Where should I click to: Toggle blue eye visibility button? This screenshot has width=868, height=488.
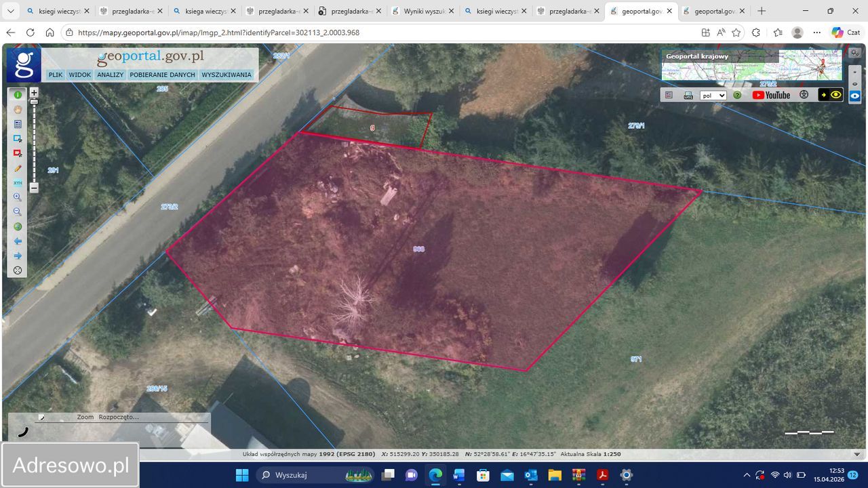(855, 96)
